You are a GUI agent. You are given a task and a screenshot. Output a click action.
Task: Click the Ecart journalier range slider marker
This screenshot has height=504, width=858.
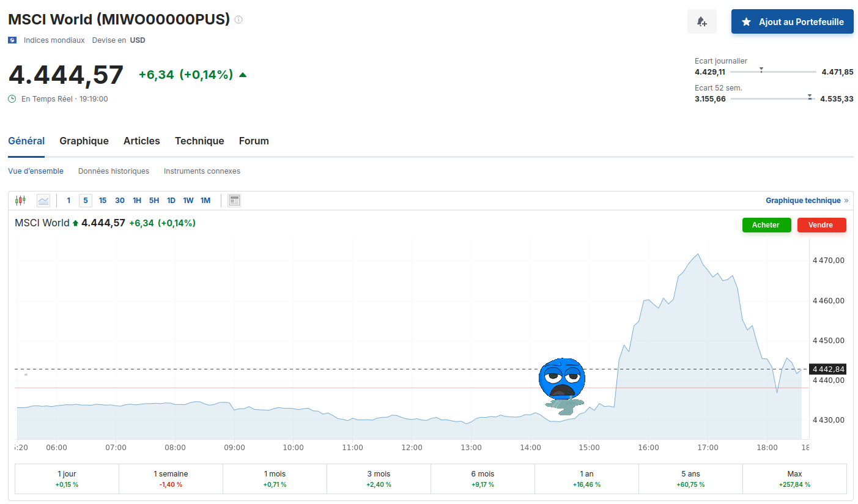click(761, 70)
